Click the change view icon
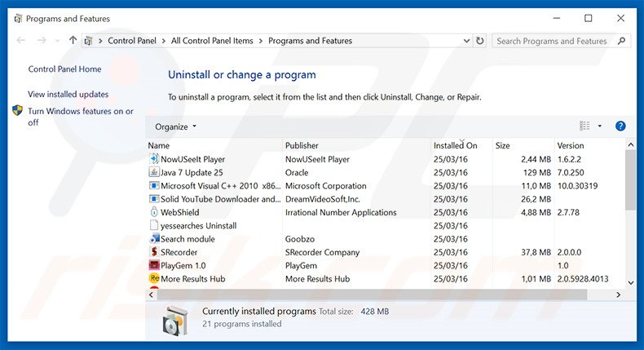The height and width of the screenshot is (350, 644). (x=584, y=126)
